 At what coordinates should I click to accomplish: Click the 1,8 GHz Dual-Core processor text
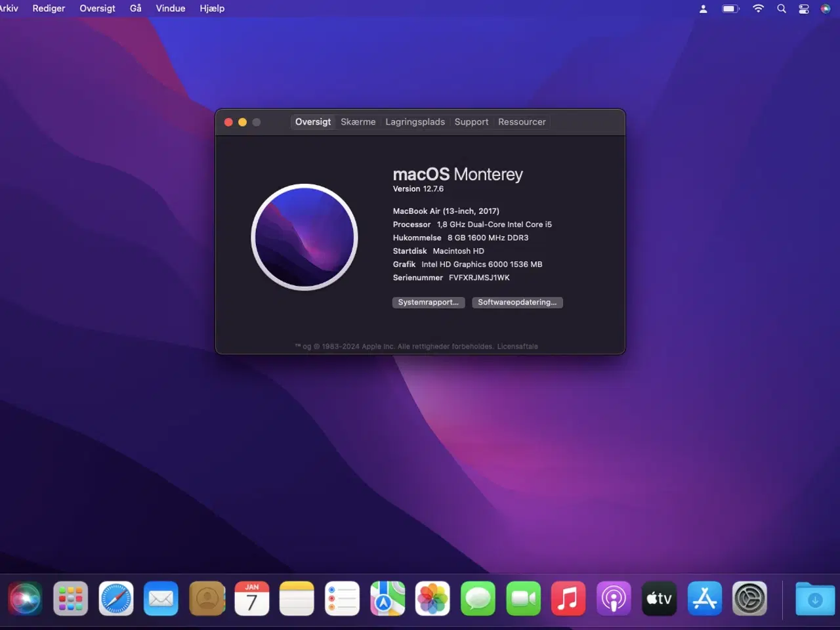494,224
